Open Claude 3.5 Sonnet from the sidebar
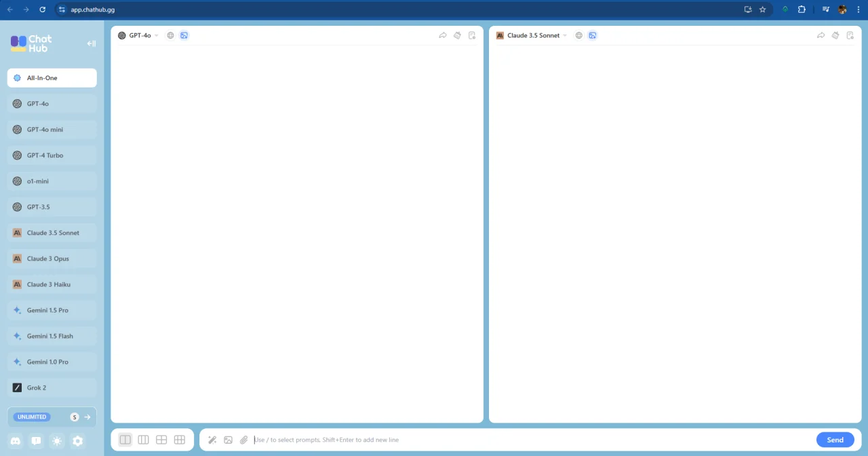The image size is (868, 456). point(52,233)
